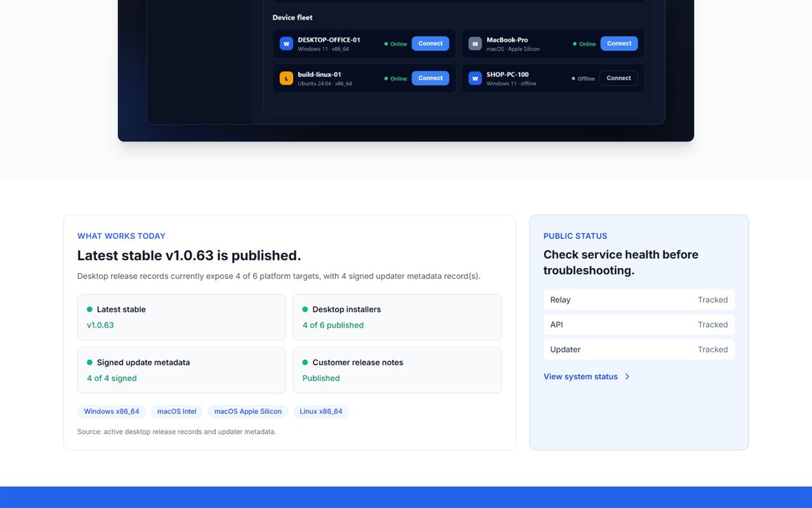Connect to DESKTOP-OFFICE-01
The height and width of the screenshot is (508, 812).
[x=430, y=43]
